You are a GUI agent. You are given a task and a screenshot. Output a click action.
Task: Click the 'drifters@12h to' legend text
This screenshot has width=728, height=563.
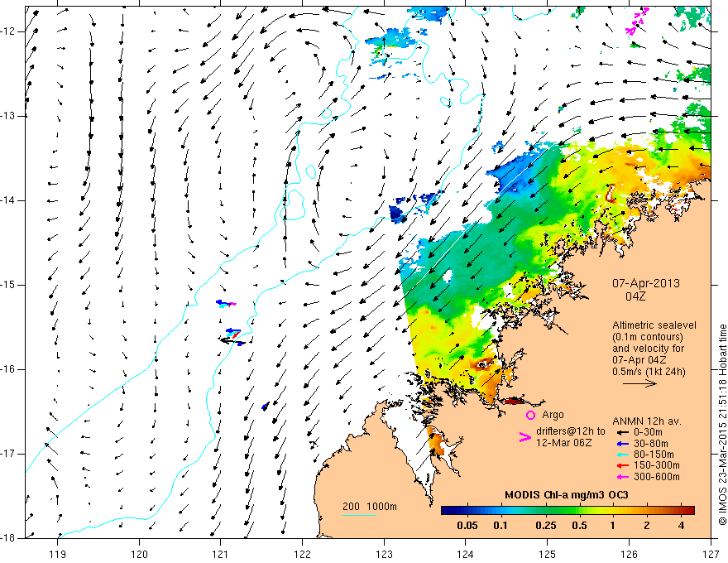[571, 431]
